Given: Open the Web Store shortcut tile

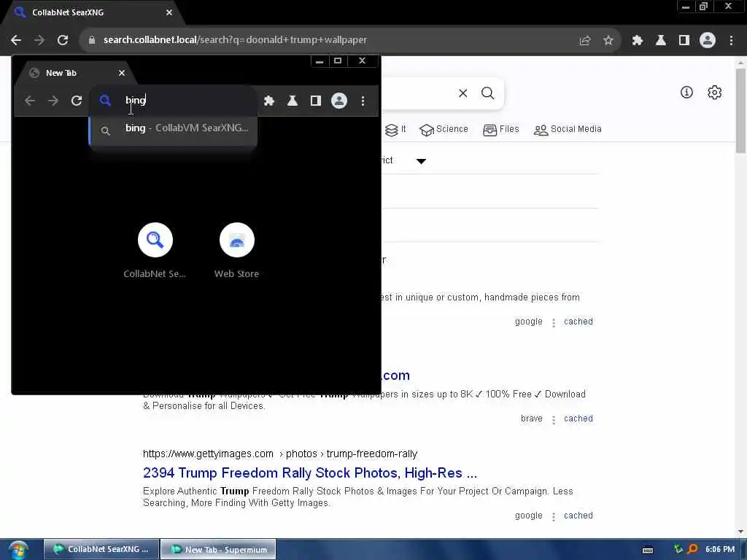Looking at the screenshot, I should (x=237, y=251).
